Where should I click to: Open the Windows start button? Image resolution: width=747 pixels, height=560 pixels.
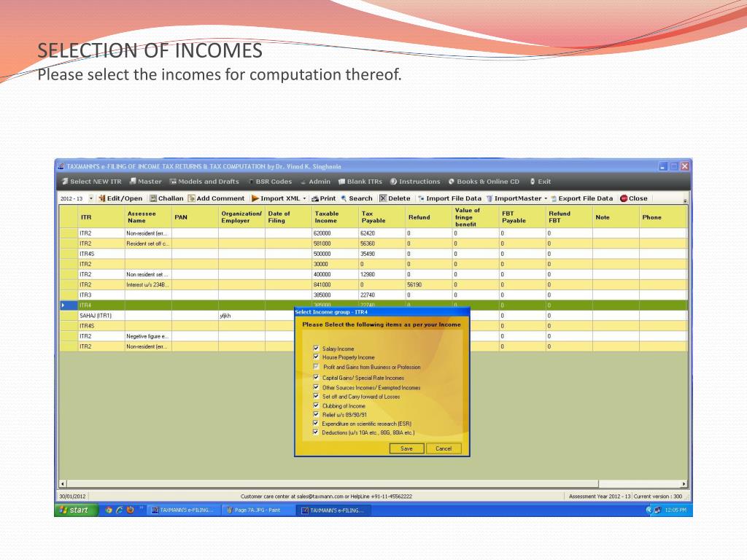pyautogui.click(x=77, y=510)
